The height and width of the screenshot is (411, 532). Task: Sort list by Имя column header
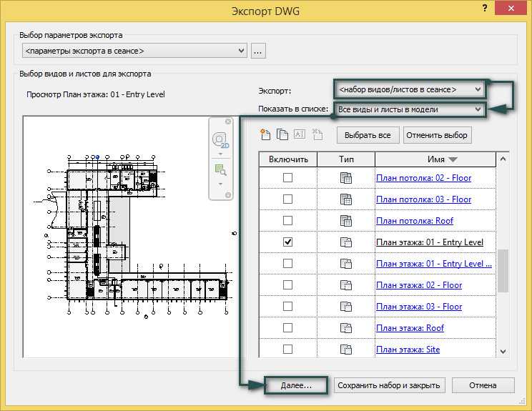coord(435,159)
